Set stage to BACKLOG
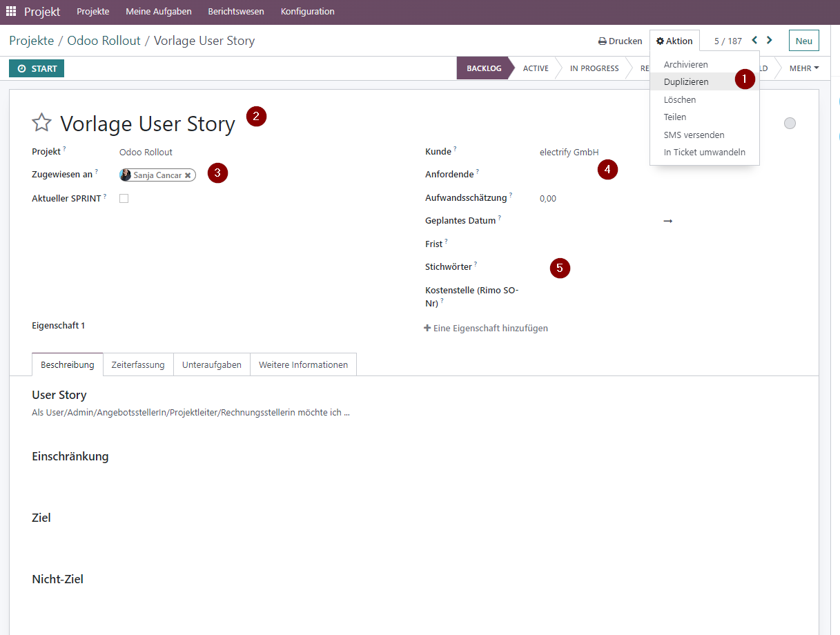Viewport: 840px width, 635px height. (x=484, y=68)
